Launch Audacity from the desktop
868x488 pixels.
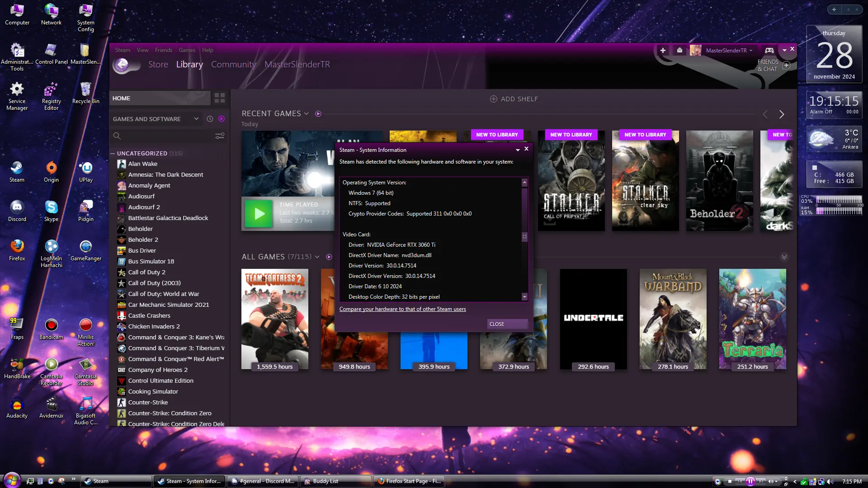(x=17, y=408)
